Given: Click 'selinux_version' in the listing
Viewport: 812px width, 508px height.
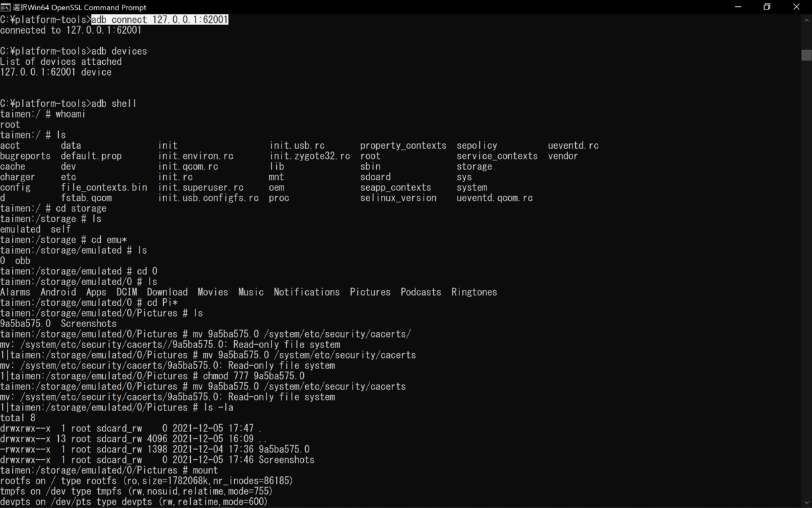Looking at the screenshot, I should (399, 198).
